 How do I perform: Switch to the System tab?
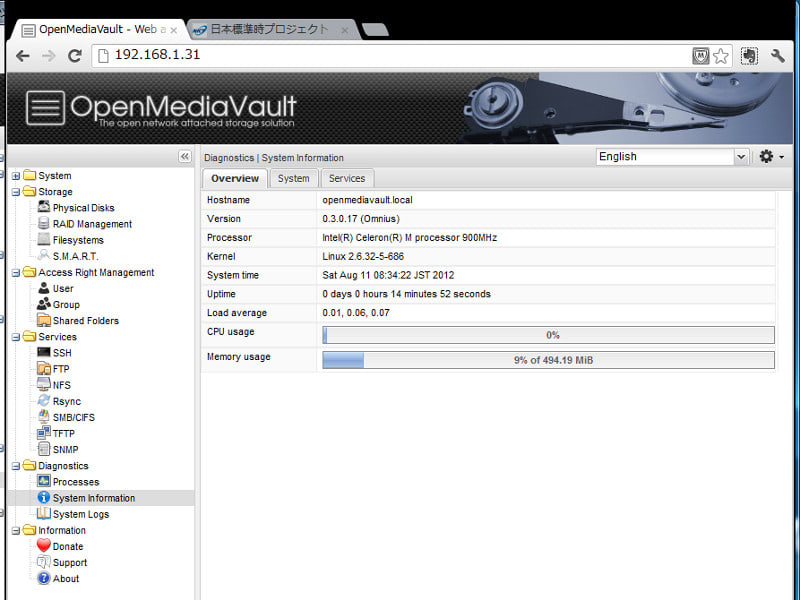pos(293,179)
